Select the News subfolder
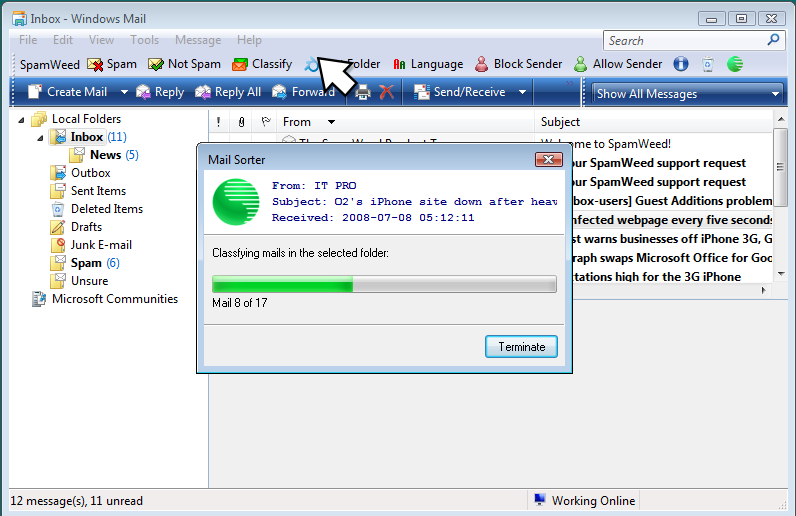 point(106,155)
